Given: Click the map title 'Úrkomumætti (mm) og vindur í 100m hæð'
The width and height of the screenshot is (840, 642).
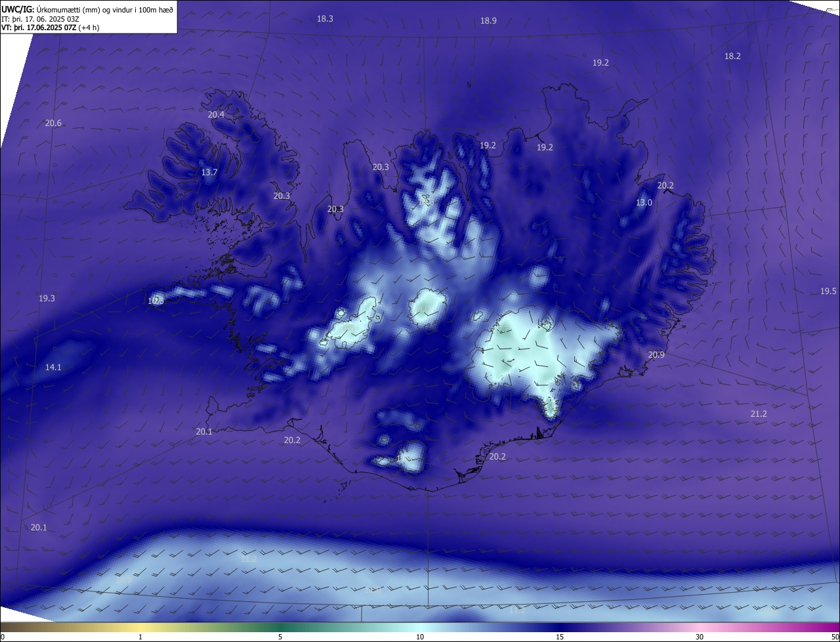Looking at the screenshot, I should [x=106, y=9].
